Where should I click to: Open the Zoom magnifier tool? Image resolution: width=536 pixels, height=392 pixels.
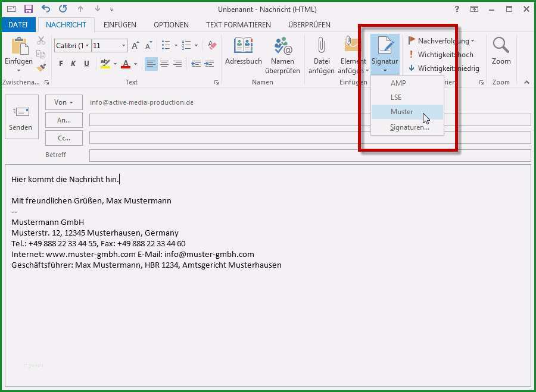coord(501,51)
